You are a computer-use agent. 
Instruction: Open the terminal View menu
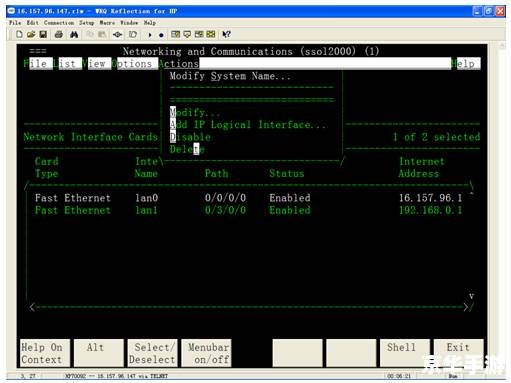click(x=97, y=63)
